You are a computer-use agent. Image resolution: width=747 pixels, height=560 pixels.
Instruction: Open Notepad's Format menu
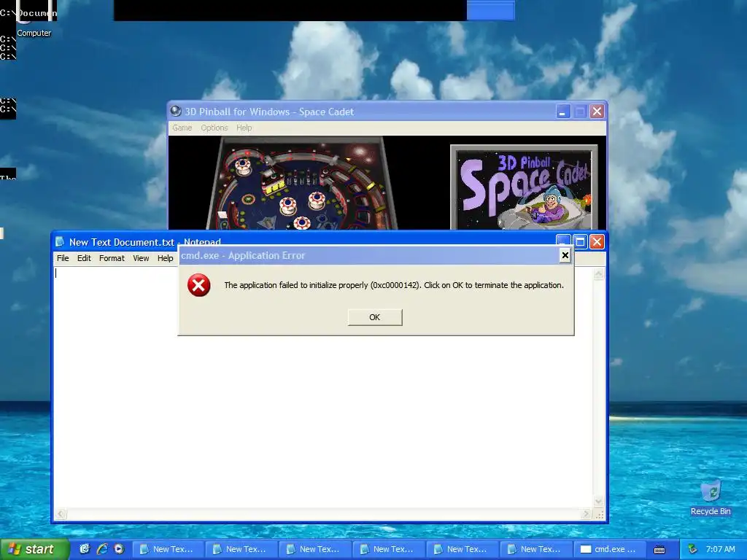[x=112, y=258]
